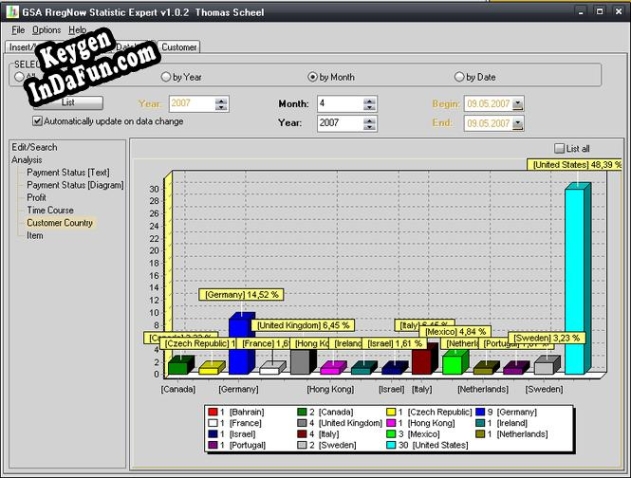
Task: Click the List button
Action: tap(68, 103)
